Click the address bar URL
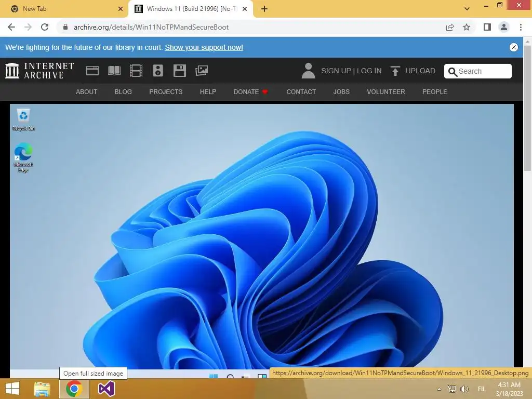The height and width of the screenshot is (399, 532). click(x=151, y=27)
